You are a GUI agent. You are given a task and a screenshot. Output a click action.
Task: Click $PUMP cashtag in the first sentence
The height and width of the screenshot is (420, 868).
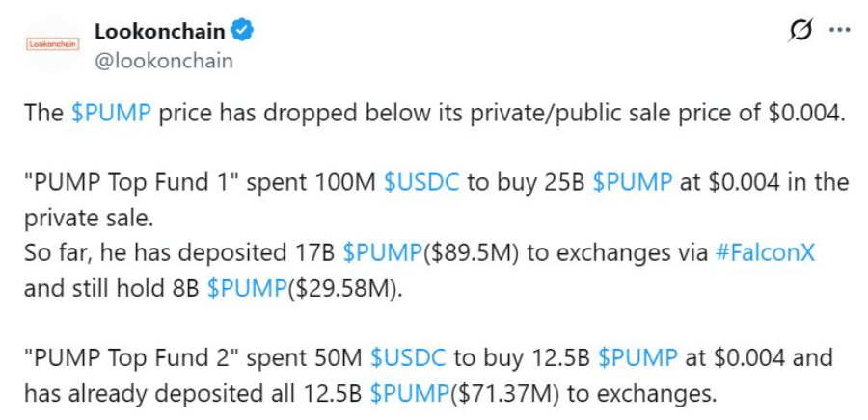click(111, 112)
